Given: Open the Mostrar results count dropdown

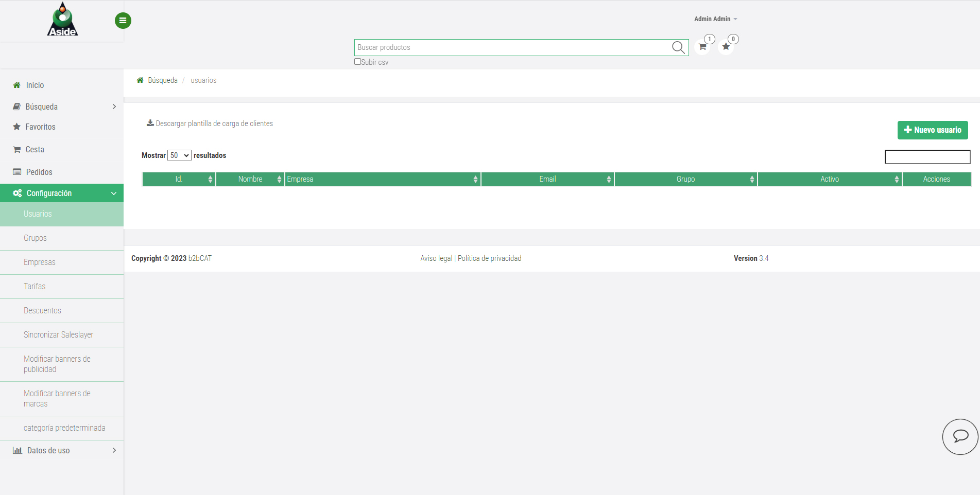Looking at the screenshot, I should pyautogui.click(x=179, y=155).
